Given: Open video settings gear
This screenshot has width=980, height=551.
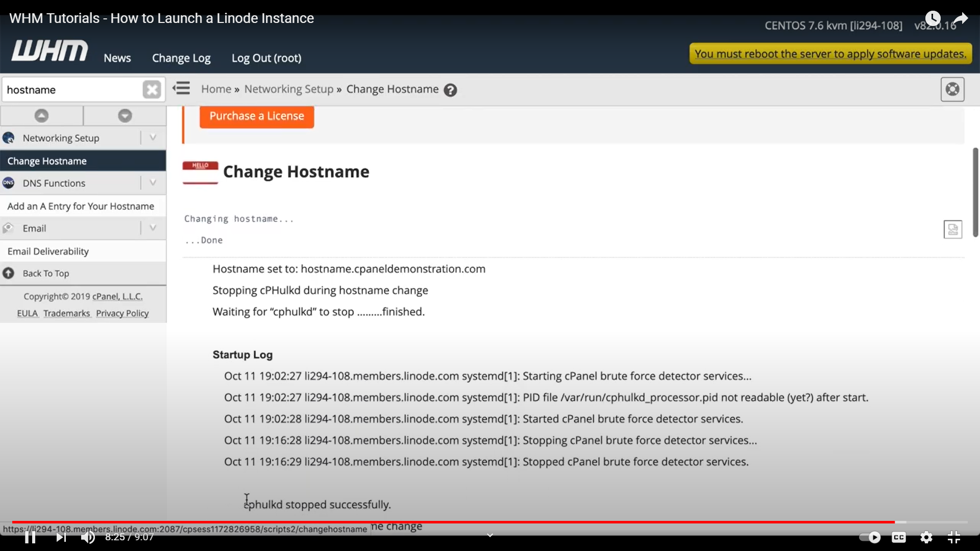Looking at the screenshot, I should [926, 537].
